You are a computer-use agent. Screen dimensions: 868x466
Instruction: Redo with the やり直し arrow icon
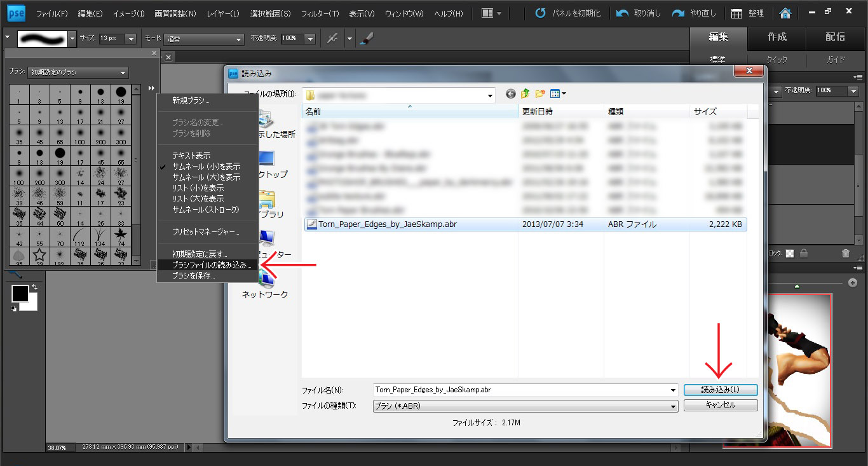(679, 13)
